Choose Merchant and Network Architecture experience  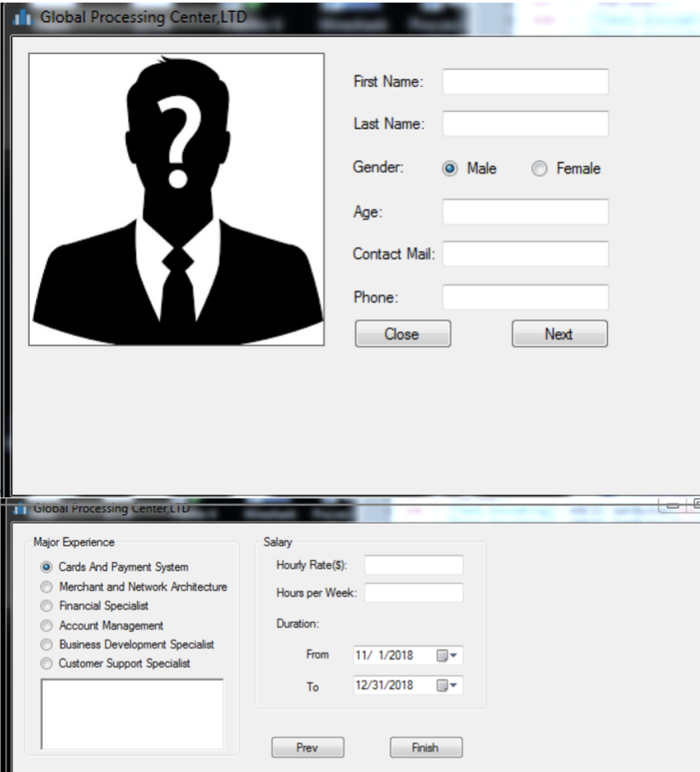pyautogui.click(x=47, y=587)
